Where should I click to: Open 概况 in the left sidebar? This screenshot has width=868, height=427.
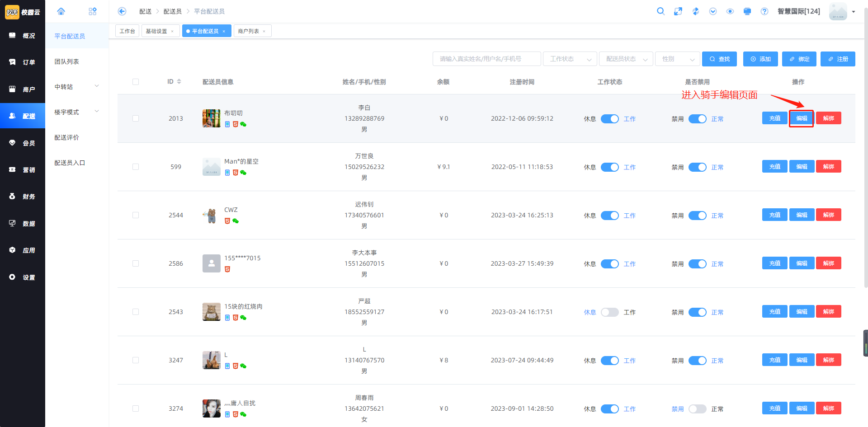23,36
